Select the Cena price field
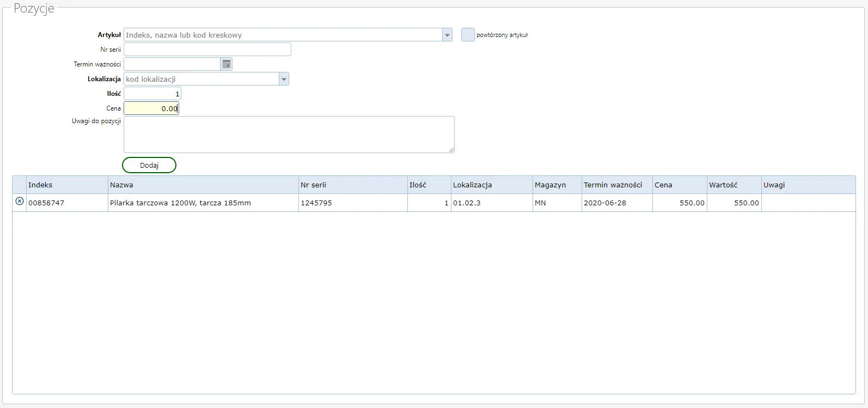This screenshot has height=408, width=868. tap(151, 108)
